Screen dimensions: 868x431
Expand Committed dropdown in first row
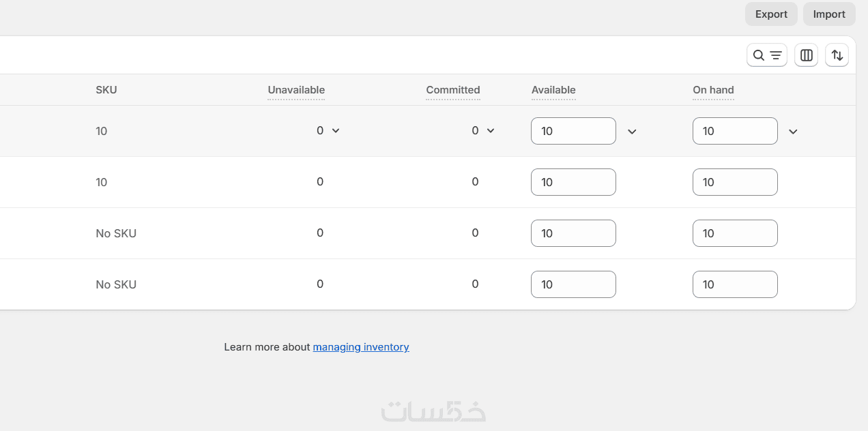coord(490,130)
